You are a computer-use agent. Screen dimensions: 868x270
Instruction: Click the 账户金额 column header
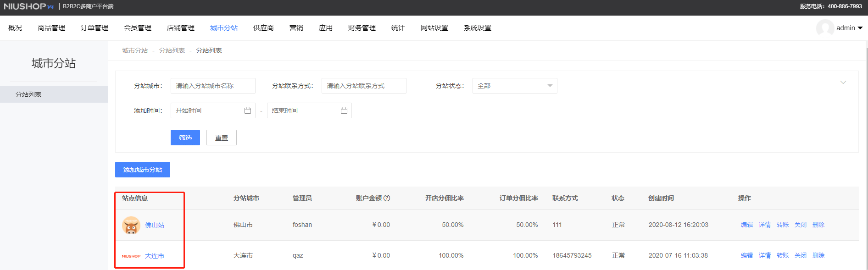pos(369,198)
